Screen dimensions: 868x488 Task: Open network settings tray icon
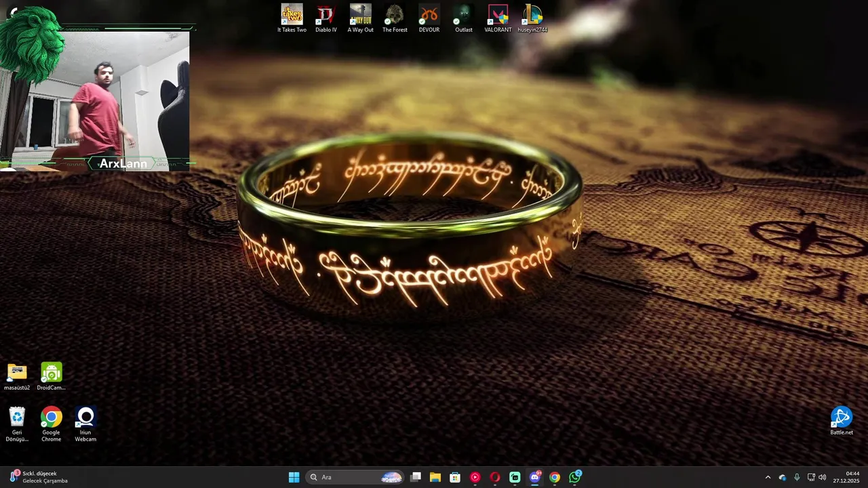tap(811, 477)
